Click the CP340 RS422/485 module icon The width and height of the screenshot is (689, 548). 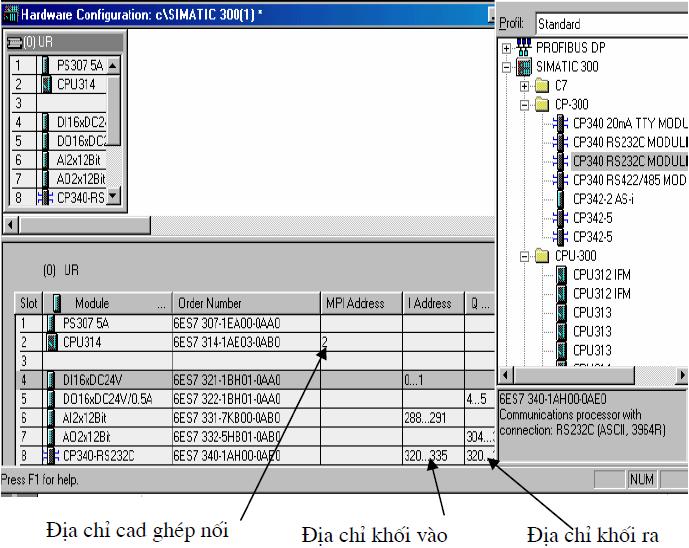(x=560, y=180)
